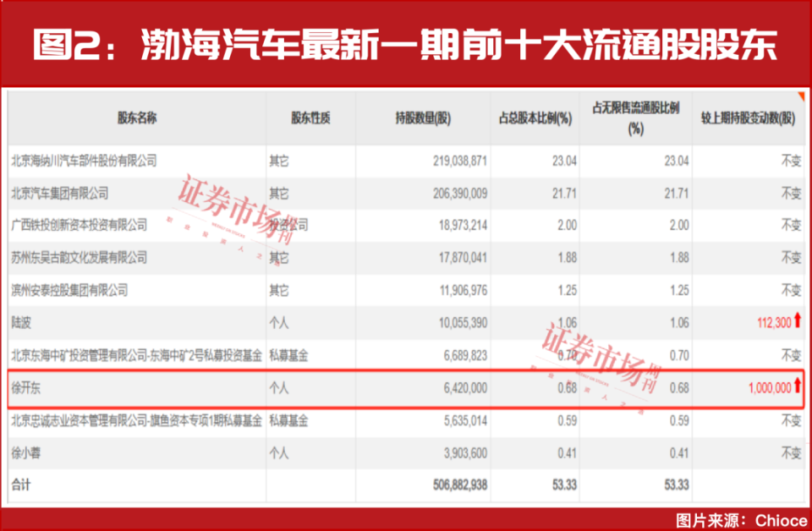The height and width of the screenshot is (531, 812).
Task: Click share count 6,420,000
Action: (465, 387)
